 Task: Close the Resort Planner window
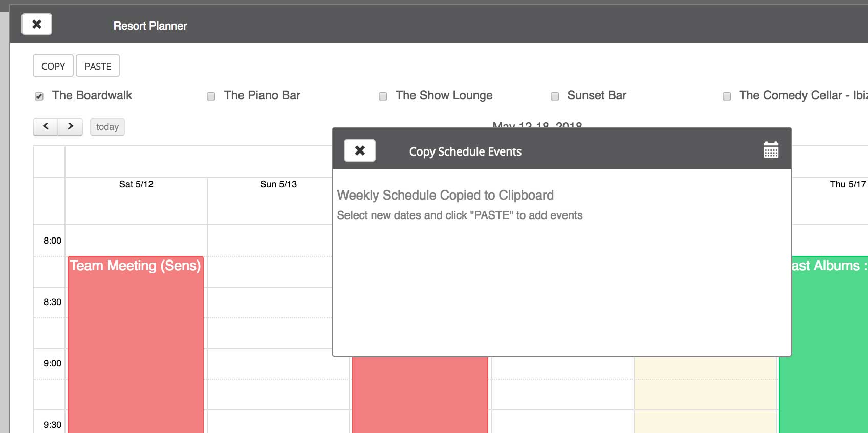[x=36, y=24]
